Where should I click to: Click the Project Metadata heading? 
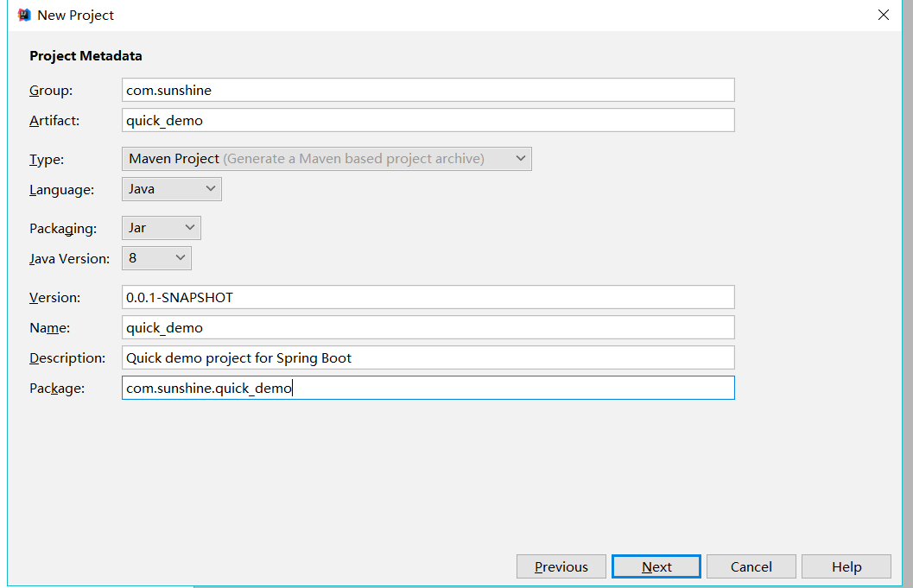tap(86, 56)
